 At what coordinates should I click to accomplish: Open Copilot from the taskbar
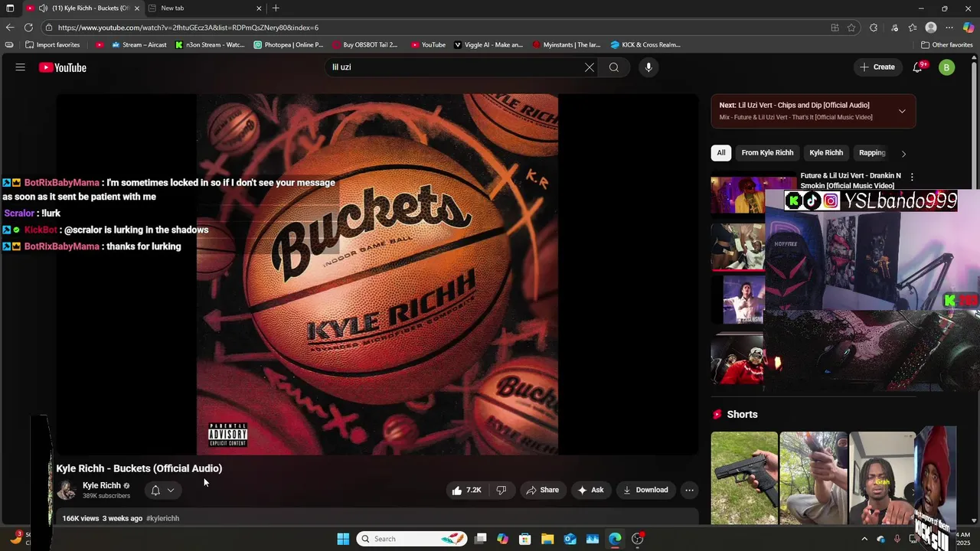pyautogui.click(x=503, y=539)
